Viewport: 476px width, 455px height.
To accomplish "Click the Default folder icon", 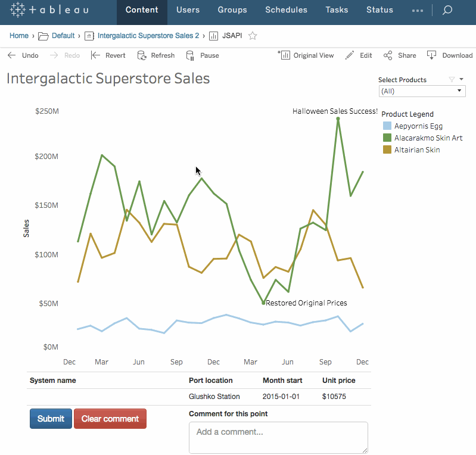I will pos(43,36).
